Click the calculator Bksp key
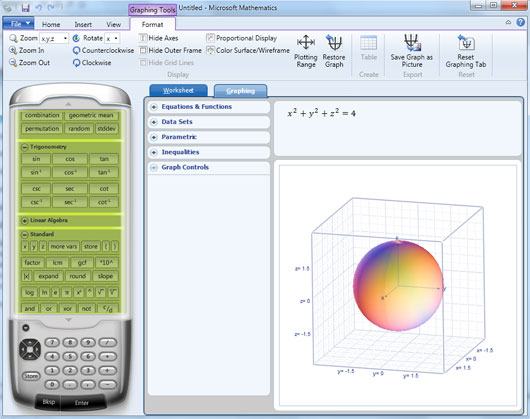The image size is (530, 419). pyautogui.click(x=49, y=402)
